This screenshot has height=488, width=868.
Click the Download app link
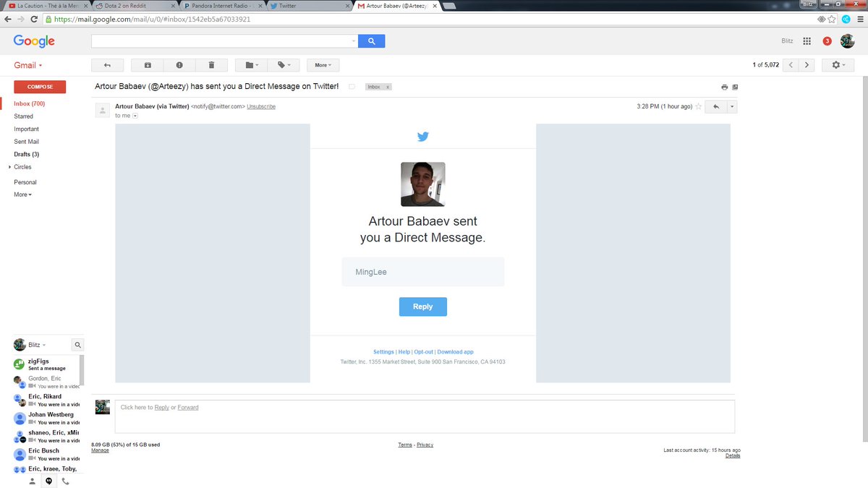455,352
